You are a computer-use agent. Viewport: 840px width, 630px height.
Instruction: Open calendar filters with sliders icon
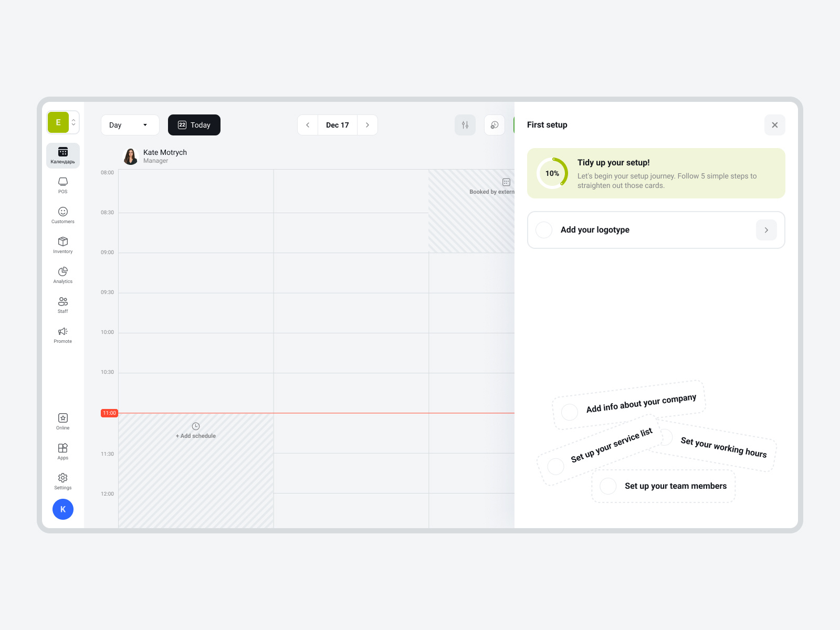[465, 125]
